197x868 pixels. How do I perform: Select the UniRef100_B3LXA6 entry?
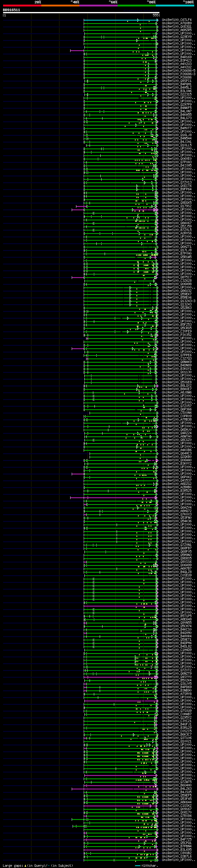[177, 91]
